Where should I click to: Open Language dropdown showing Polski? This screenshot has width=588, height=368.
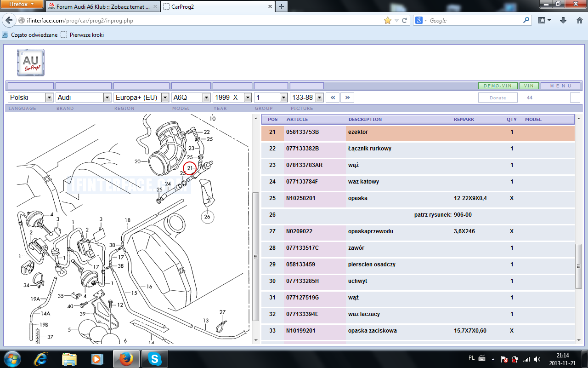(31, 98)
